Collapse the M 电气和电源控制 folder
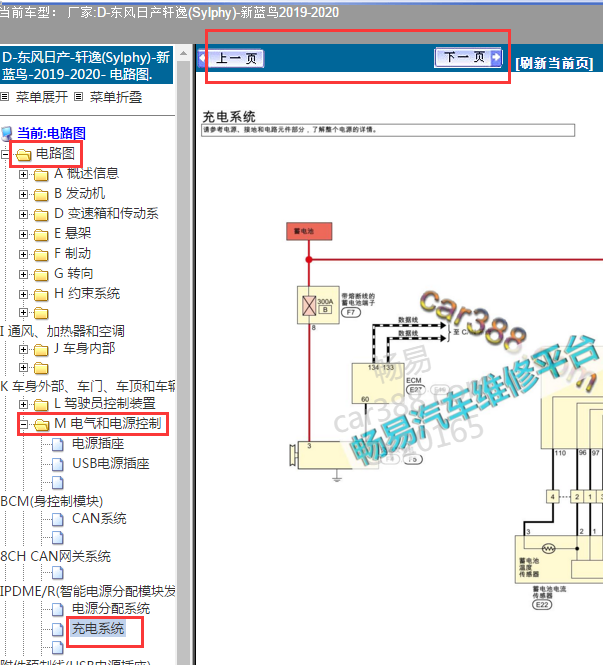 [x=23, y=424]
